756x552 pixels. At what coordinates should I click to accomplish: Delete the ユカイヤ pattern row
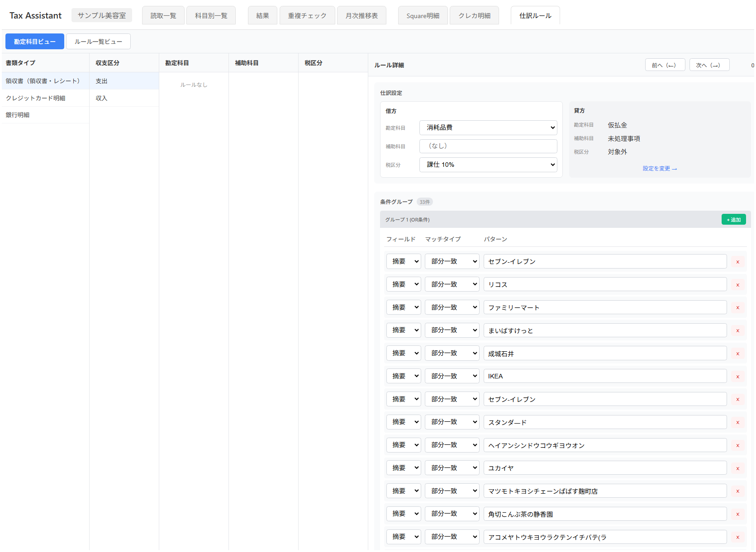point(737,468)
